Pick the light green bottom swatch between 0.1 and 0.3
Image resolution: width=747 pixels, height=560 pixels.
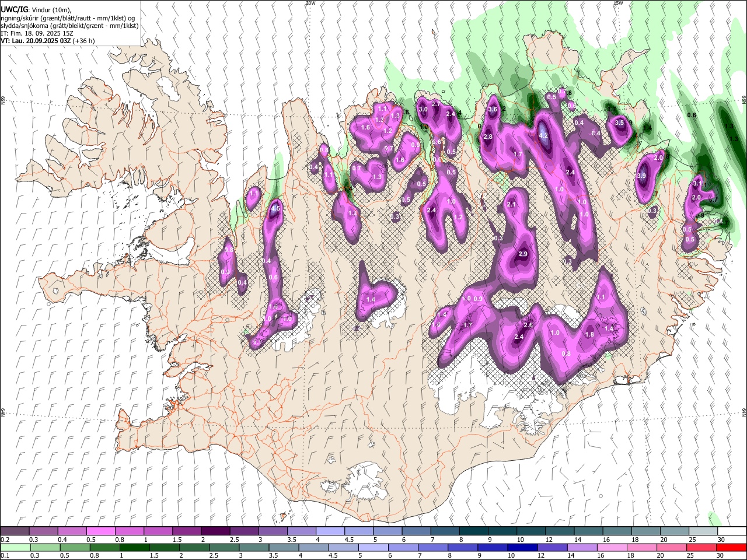tap(15, 547)
